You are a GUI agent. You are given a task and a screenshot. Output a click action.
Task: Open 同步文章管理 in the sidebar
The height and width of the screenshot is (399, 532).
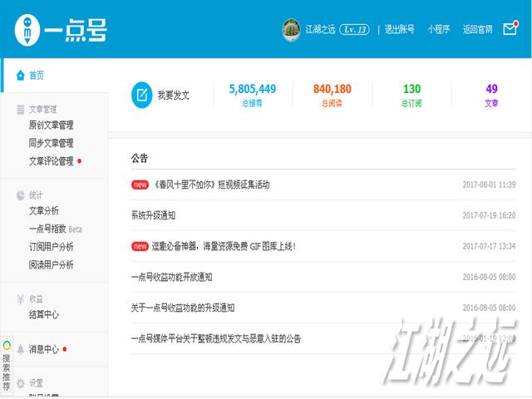(x=52, y=143)
